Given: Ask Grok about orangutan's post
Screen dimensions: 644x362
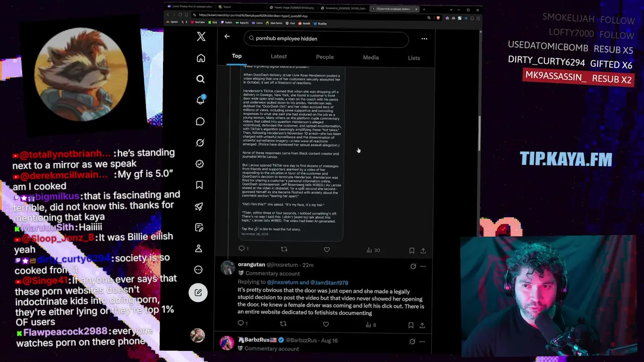Looking at the screenshot, I should [413, 266].
